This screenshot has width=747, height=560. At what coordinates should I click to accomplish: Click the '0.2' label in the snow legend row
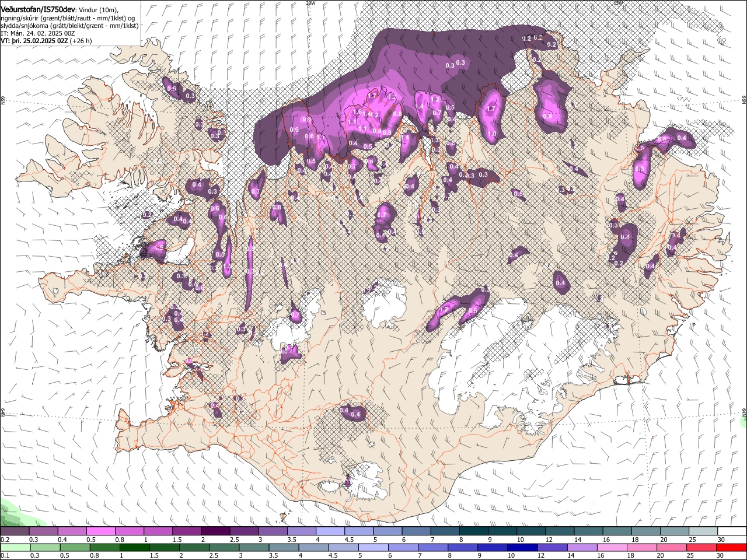(x=5, y=540)
